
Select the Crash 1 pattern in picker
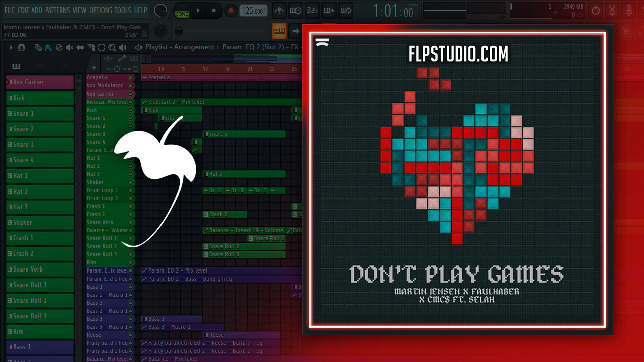pos(40,238)
